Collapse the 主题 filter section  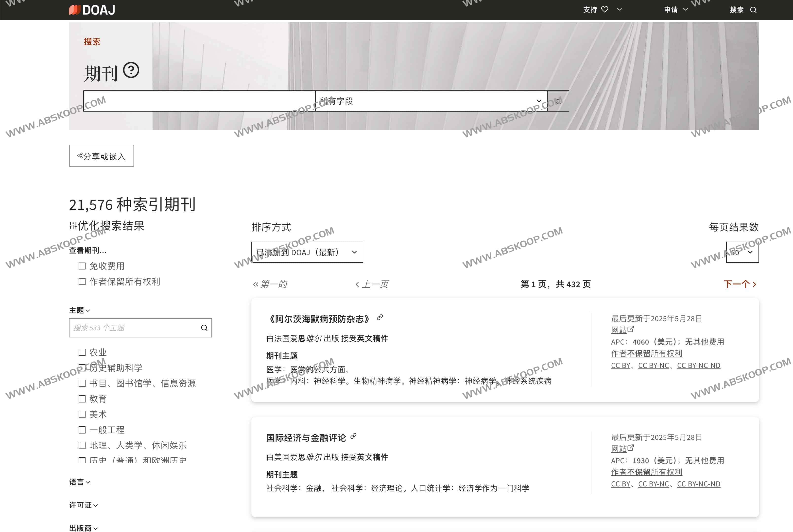point(88,310)
